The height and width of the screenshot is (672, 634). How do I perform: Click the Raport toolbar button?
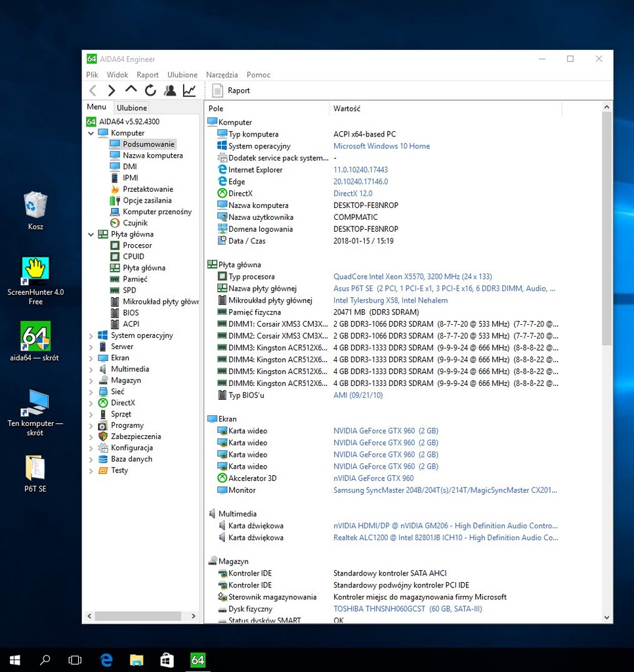(231, 91)
